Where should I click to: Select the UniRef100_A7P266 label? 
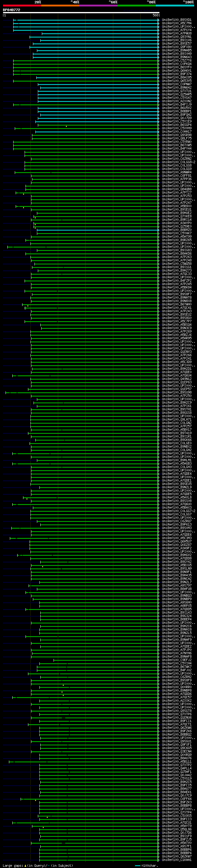click(x=176, y=355)
